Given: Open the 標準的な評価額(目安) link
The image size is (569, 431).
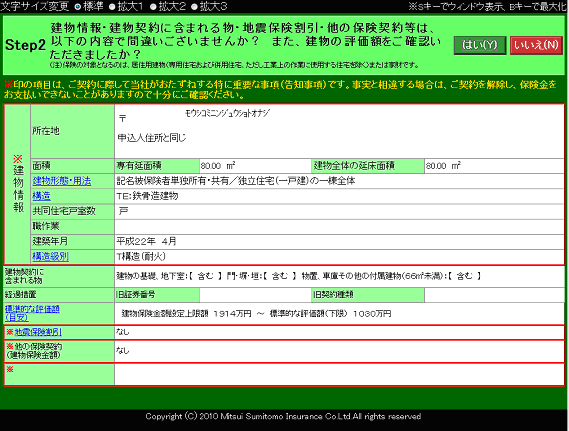Looking at the screenshot, I should [x=32, y=313].
